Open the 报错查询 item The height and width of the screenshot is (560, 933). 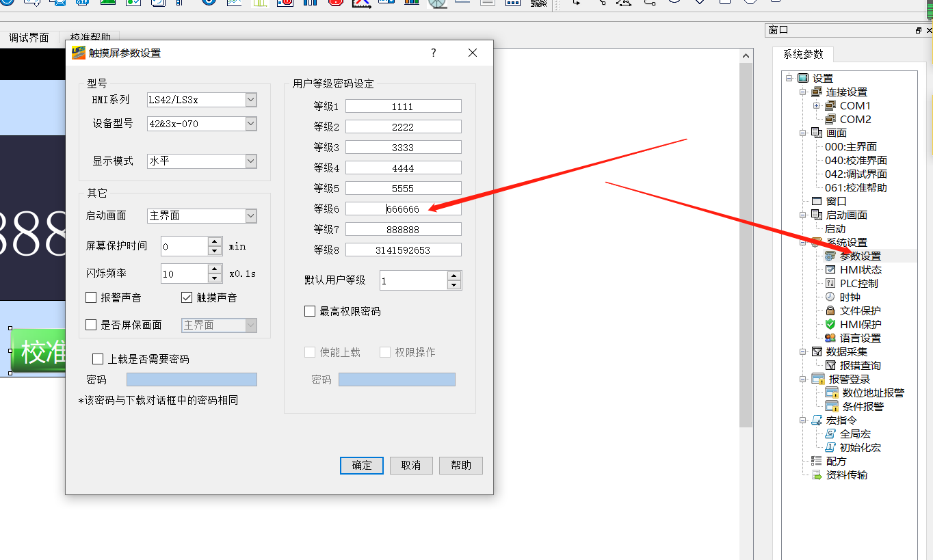tap(860, 366)
